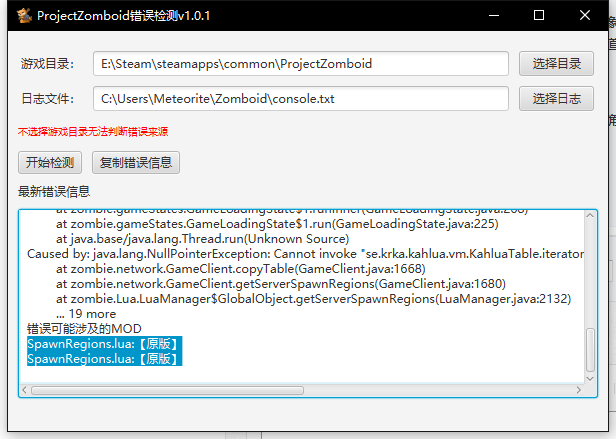
Task: Click the 错误可能涉及的MOD line
Action: pyautogui.click(x=84, y=329)
